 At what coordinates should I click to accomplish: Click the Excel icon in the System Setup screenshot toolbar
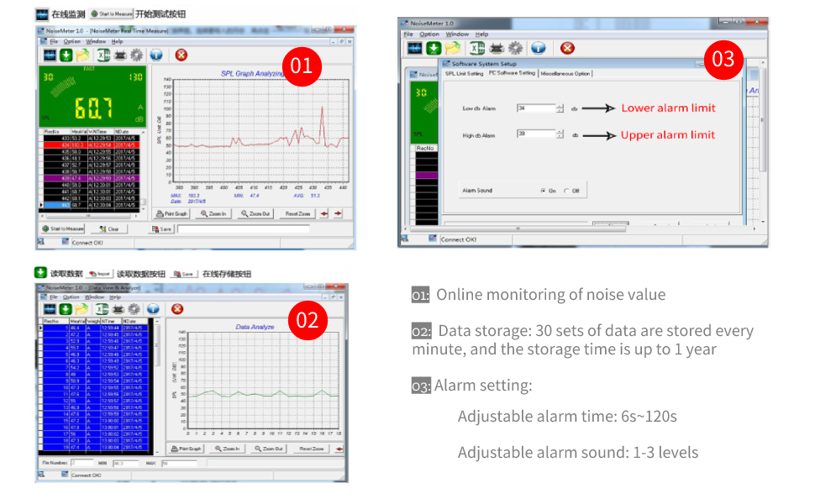476,49
